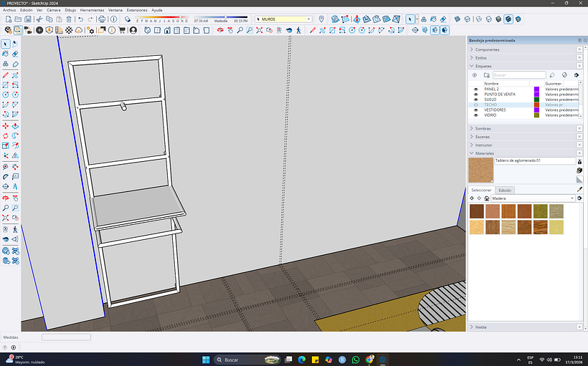The image size is (588, 366).
Task: Hide the SUELO tag
Action: point(476,100)
